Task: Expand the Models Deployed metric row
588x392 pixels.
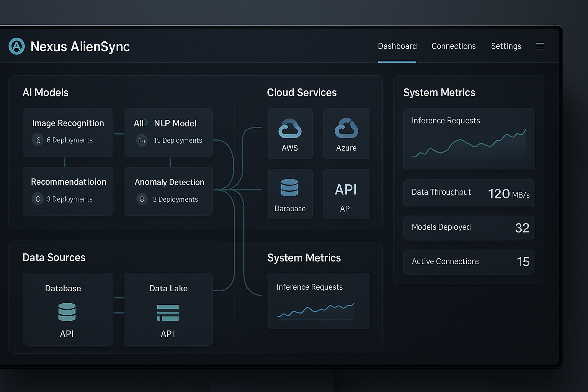Action: pyautogui.click(x=469, y=228)
